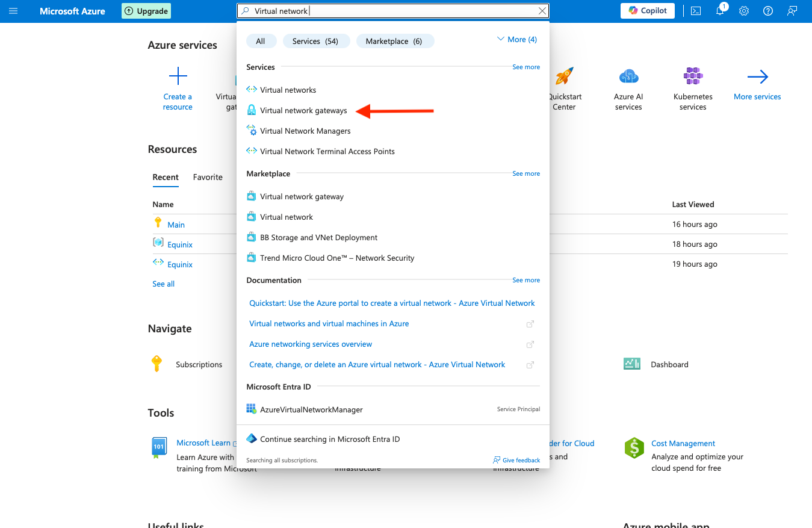Click the Microsoft Learn 101 icon
812x528 pixels.
[158, 447]
